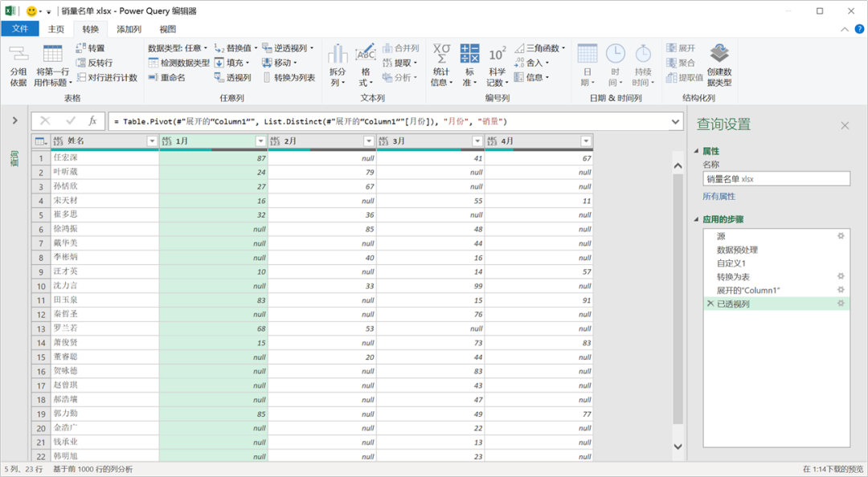The image size is (868, 477).
Task: Click the 转置 (Transpose) button
Action: point(90,48)
